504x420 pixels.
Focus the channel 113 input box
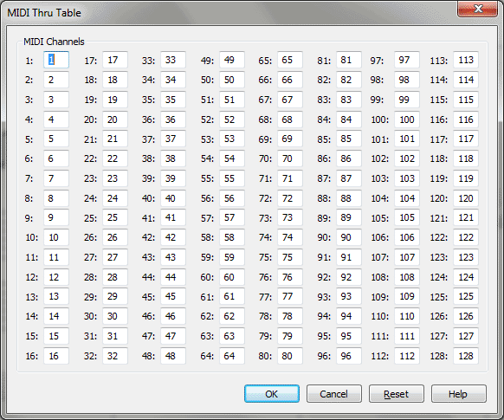point(466,60)
